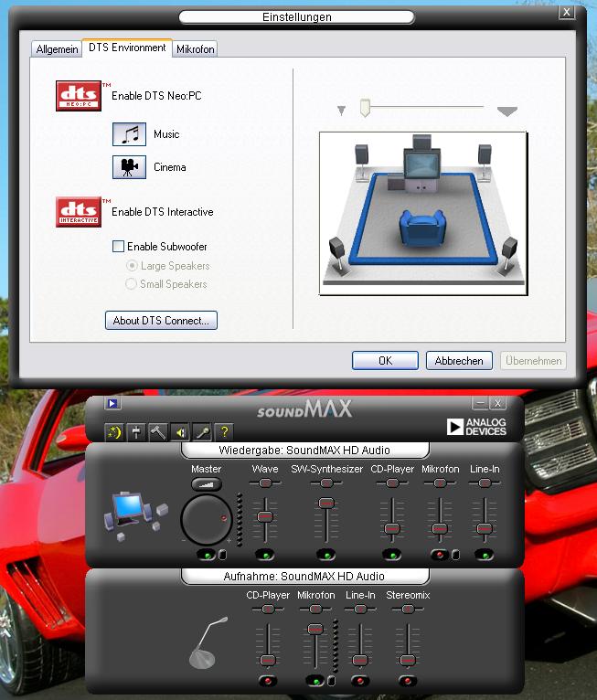Select the Cinema mode icon
The image size is (597, 700).
pyautogui.click(x=129, y=167)
